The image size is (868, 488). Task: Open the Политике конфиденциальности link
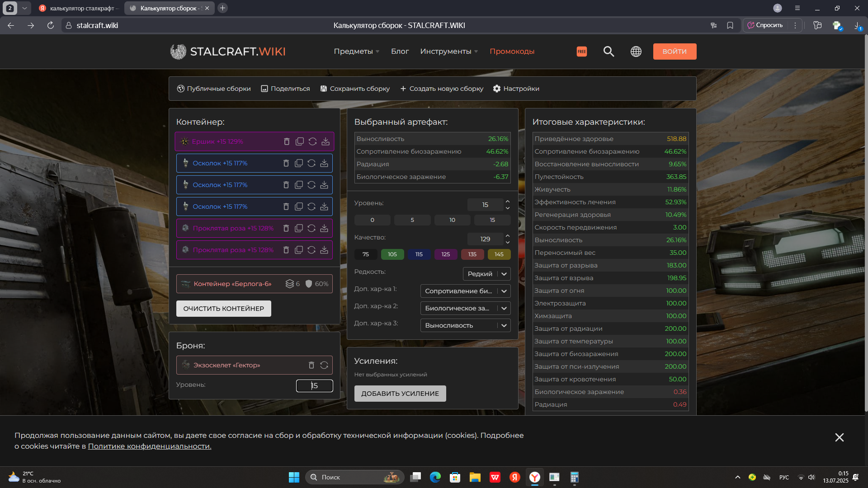pyautogui.click(x=150, y=446)
